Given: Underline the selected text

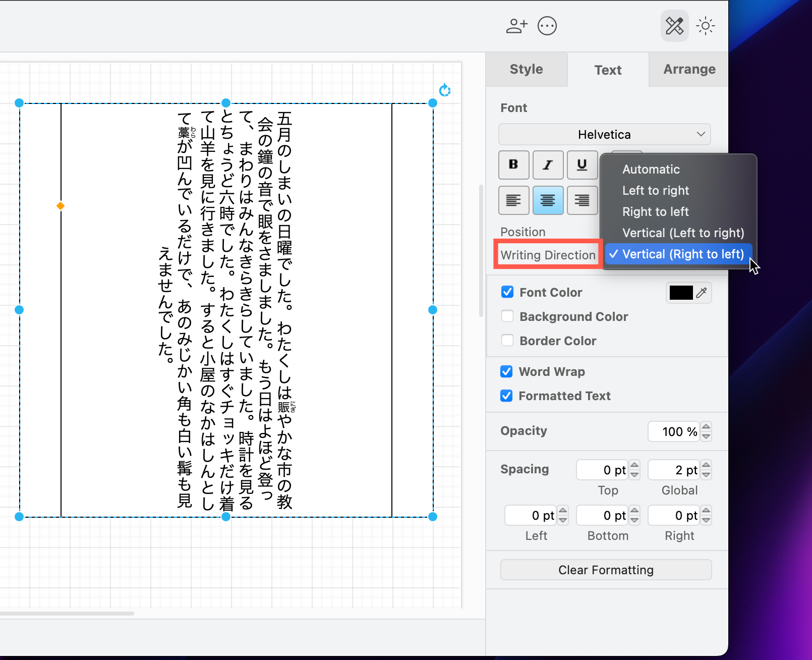Looking at the screenshot, I should 582,165.
